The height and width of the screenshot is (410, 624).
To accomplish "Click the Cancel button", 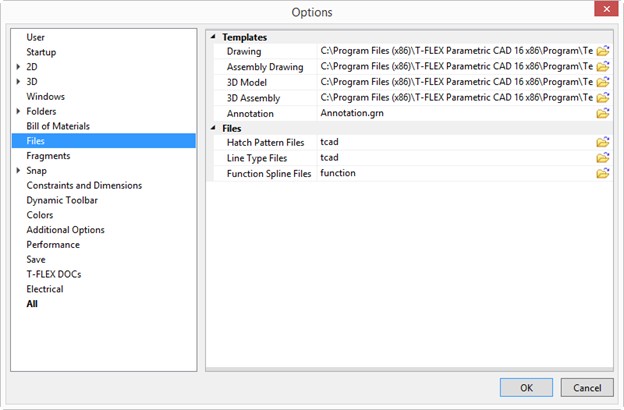I will pos(587,388).
